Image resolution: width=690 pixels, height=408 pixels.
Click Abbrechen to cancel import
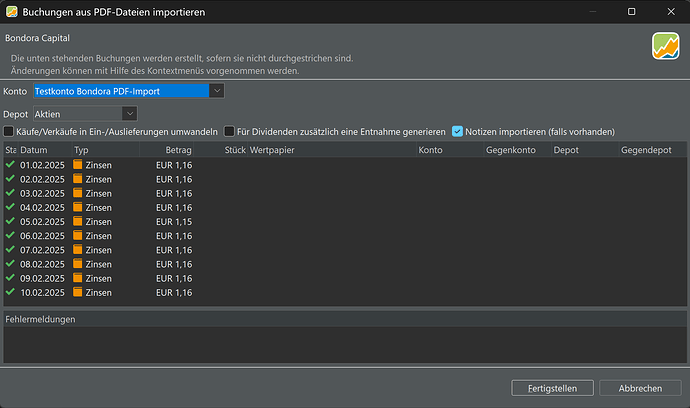[x=640, y=388]
